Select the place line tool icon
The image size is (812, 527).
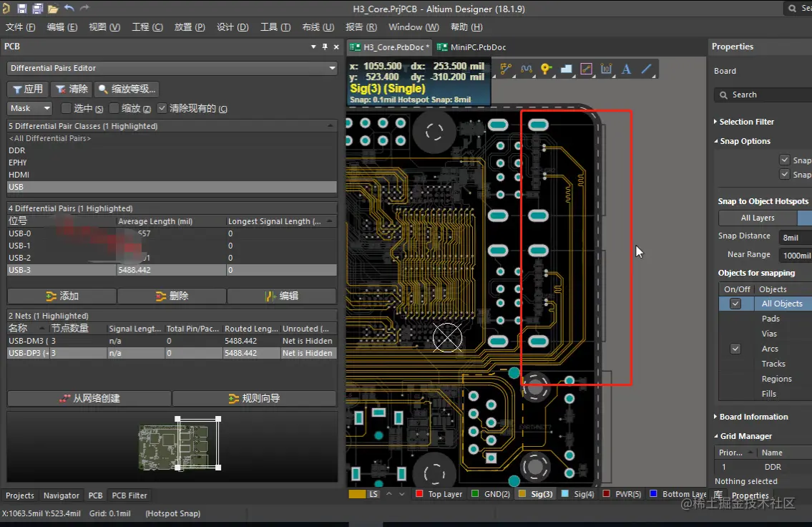click(x=647, y=69)
